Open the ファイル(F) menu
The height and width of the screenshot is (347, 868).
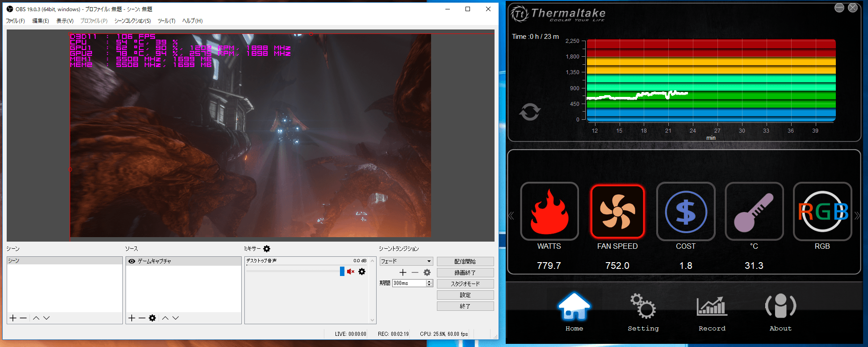[x=15, y=21]
